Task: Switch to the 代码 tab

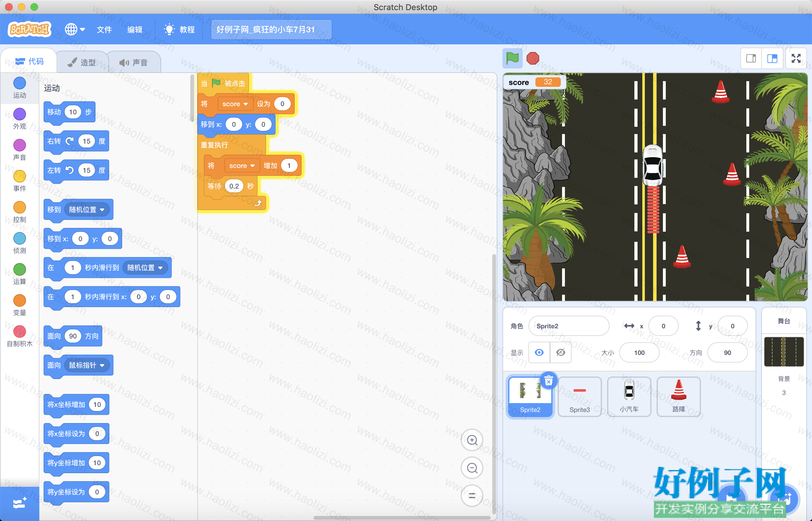Action: point(29,61)
